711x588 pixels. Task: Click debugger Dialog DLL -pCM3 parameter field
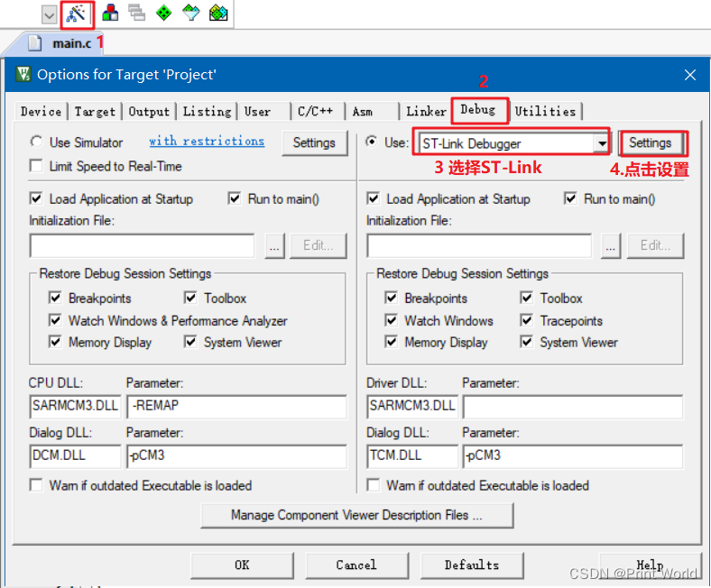573,456
